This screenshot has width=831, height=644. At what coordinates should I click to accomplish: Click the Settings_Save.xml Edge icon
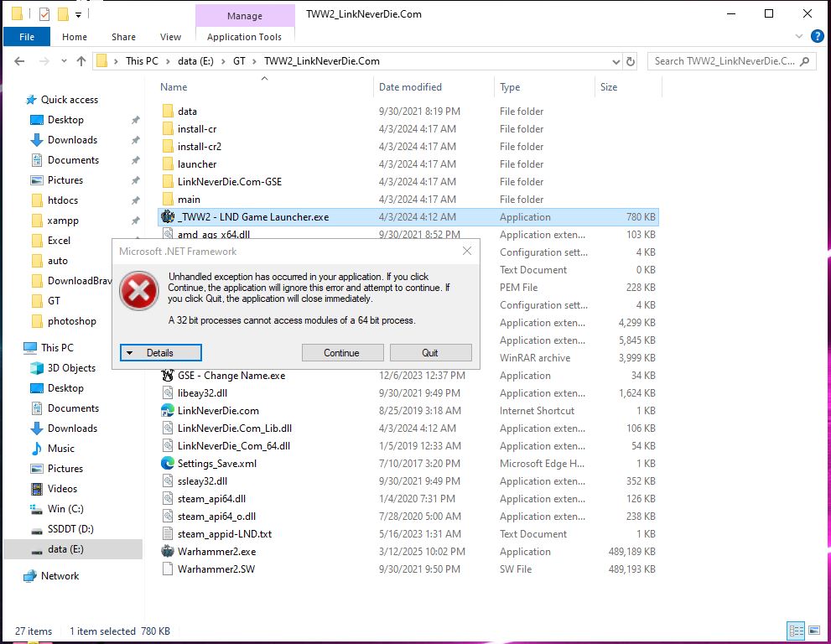[168, 463]
